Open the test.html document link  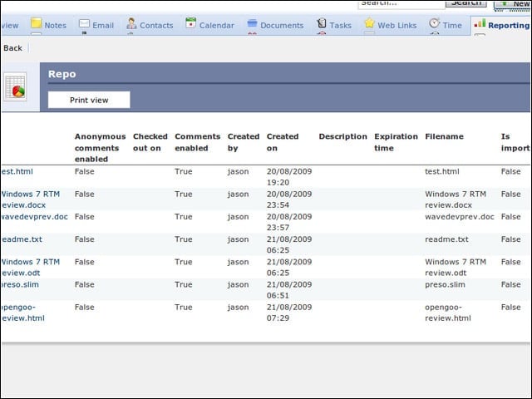click(17, 172)
